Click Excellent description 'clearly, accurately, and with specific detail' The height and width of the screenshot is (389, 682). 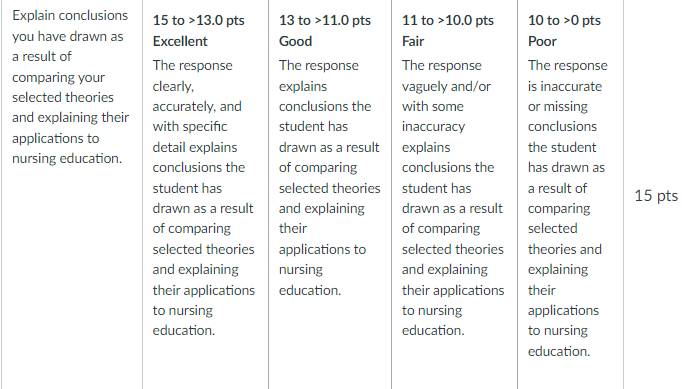coord(197,117)
